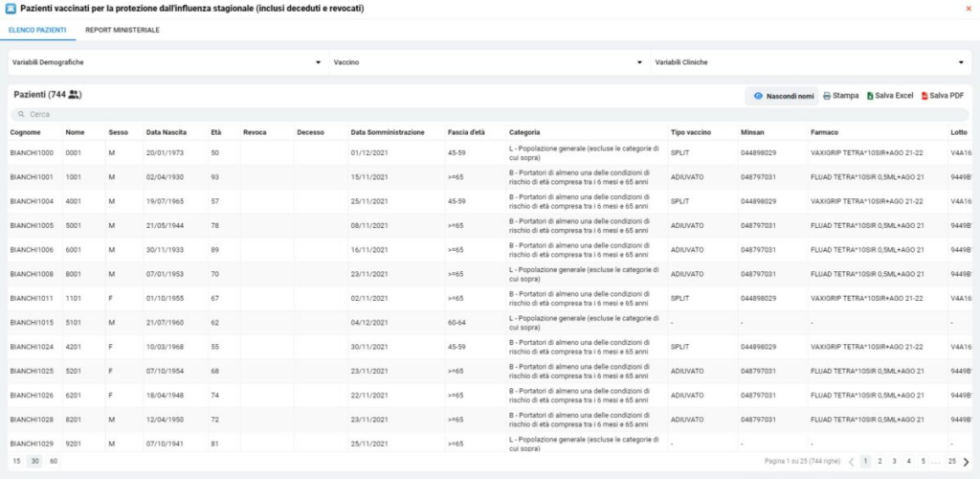The height and width of the screenshot is (479, 980).
Task: Click the patients group icon next to 744
Action: click(x=75, y=95)
